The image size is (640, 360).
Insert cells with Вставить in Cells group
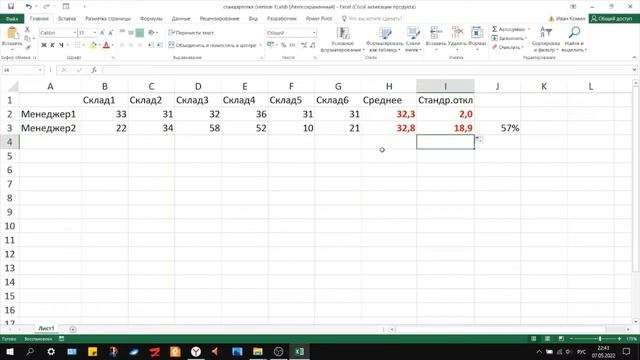[436, 38]
